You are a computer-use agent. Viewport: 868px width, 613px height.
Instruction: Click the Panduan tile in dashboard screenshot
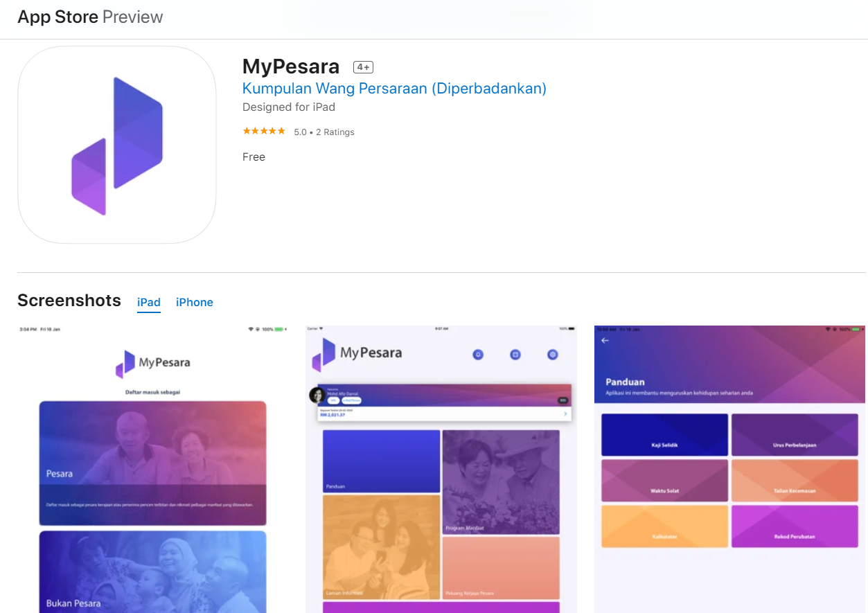click(x=382, y=461)
